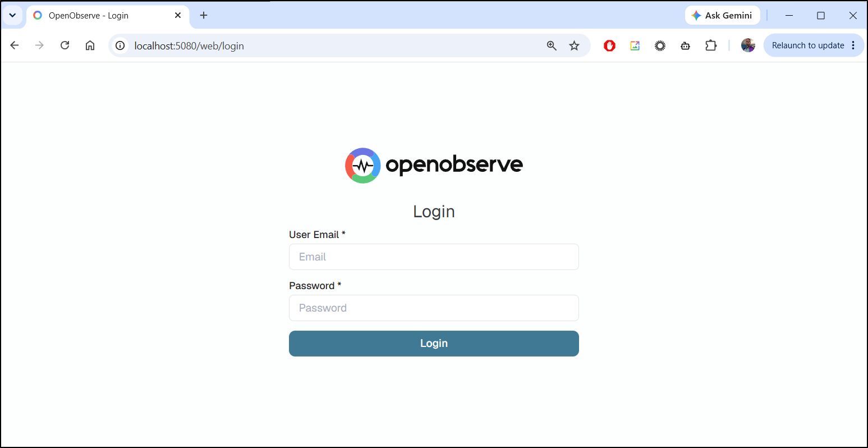Image resolution: width=868 pixels, height=448 pixels.
Task: Click the Password label
Action: point(315,286)
